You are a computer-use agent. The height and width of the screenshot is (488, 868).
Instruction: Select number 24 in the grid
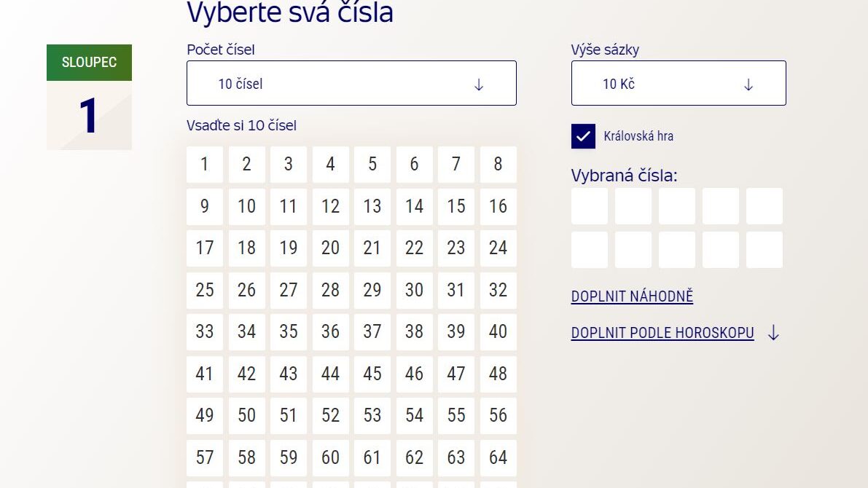click(x=498, y=248)
